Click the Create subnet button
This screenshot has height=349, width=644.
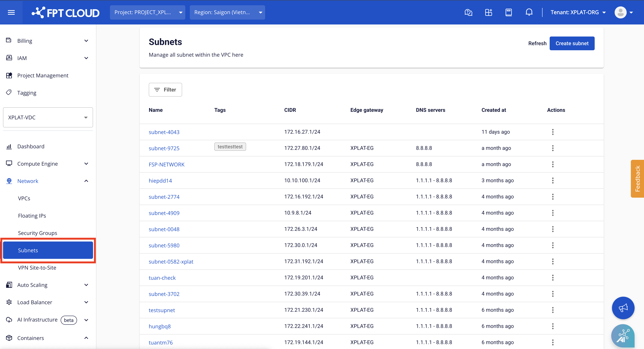point(572,43)
